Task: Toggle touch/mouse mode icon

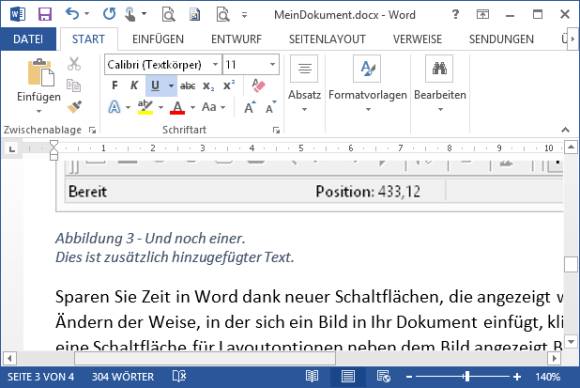Action: click(130, 14)
